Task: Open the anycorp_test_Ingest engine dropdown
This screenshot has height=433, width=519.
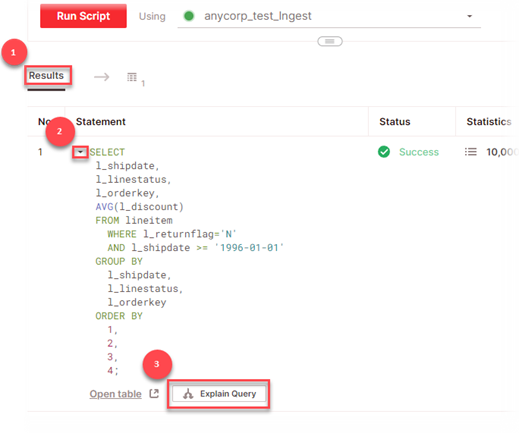Action: 329,16
